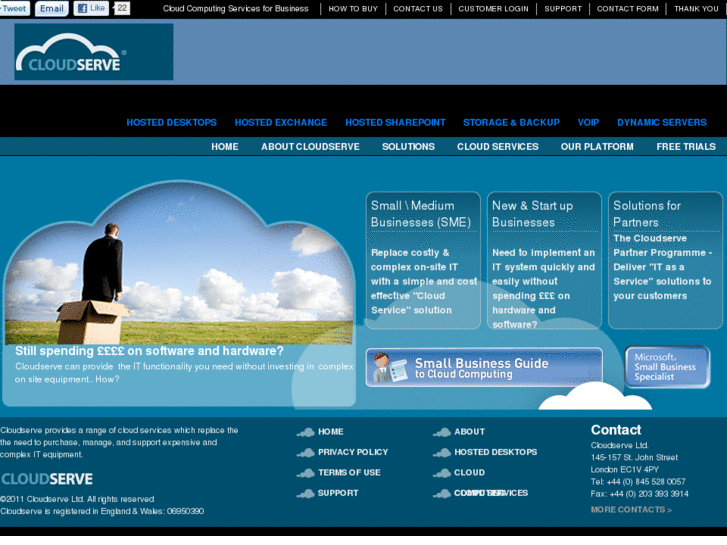
Task: Select Hosted SharePoint menu item
Action: [x=395, y=122]
